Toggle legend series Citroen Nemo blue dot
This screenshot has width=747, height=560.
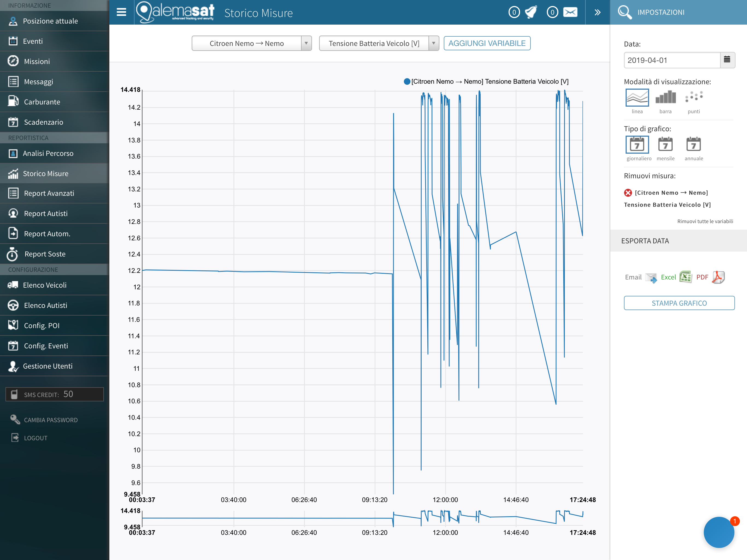407,81
